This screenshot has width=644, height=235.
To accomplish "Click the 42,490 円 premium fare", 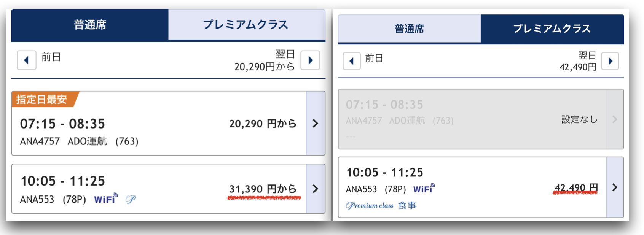I will pos(576,187).
